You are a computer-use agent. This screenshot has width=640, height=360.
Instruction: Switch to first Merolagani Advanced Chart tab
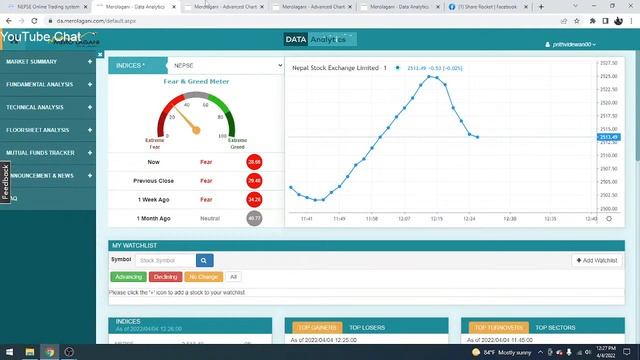[224, 7]
